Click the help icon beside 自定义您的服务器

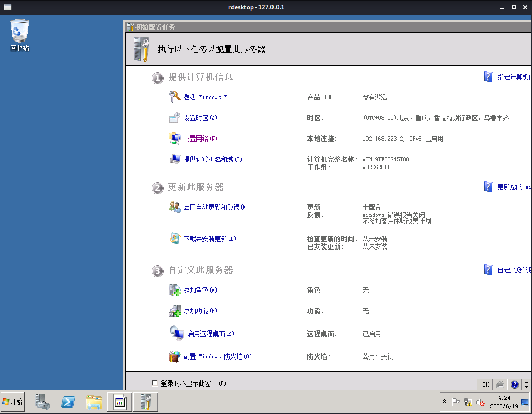pyautogui.click(x=488, y=269)
